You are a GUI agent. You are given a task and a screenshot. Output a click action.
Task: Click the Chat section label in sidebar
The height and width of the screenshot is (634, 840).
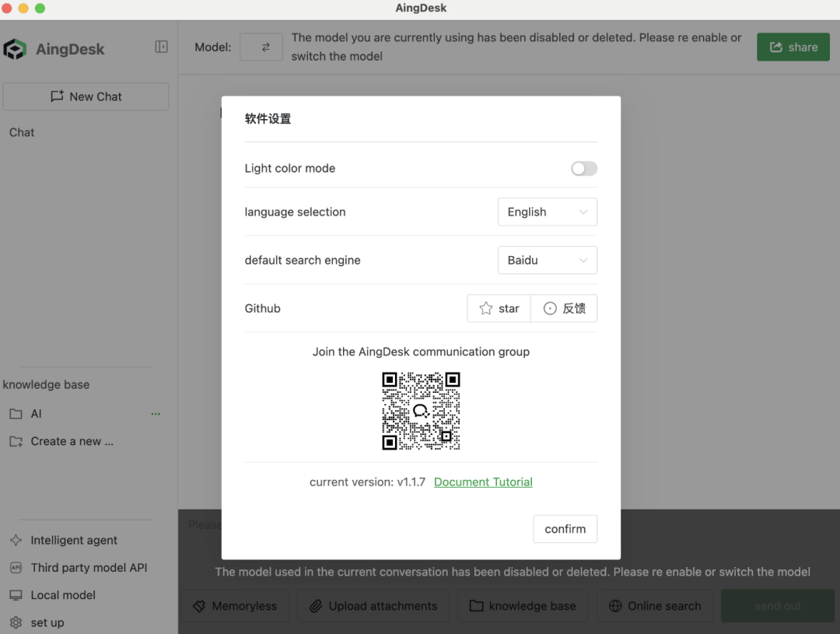(22, 132)
